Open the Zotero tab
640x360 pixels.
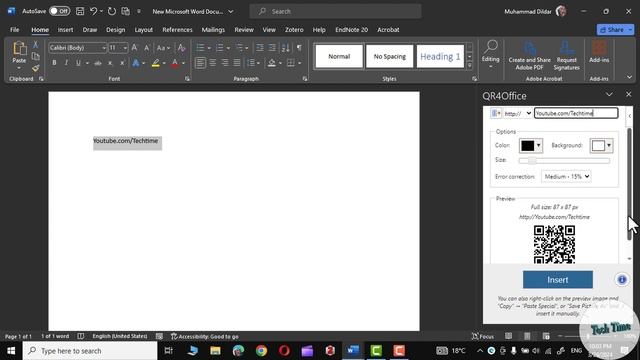(x=294, y=30)
